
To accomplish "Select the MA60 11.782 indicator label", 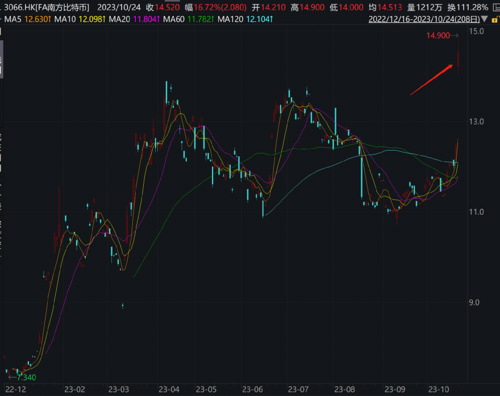I will point(188,19).
